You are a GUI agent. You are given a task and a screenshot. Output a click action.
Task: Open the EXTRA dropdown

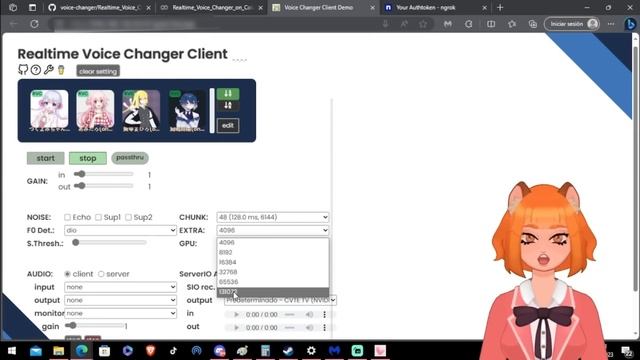pos(273,230)
